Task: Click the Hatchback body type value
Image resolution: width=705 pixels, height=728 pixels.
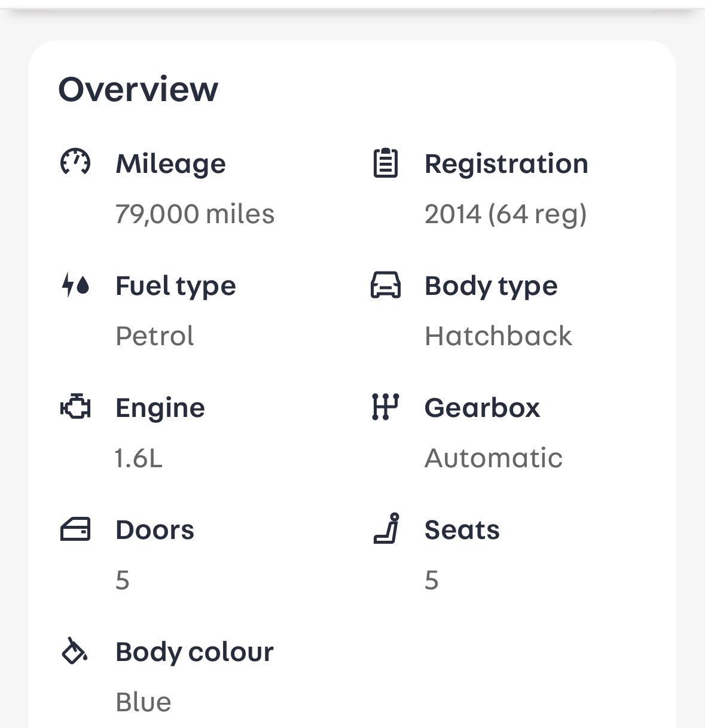Action: click(498, 336)
